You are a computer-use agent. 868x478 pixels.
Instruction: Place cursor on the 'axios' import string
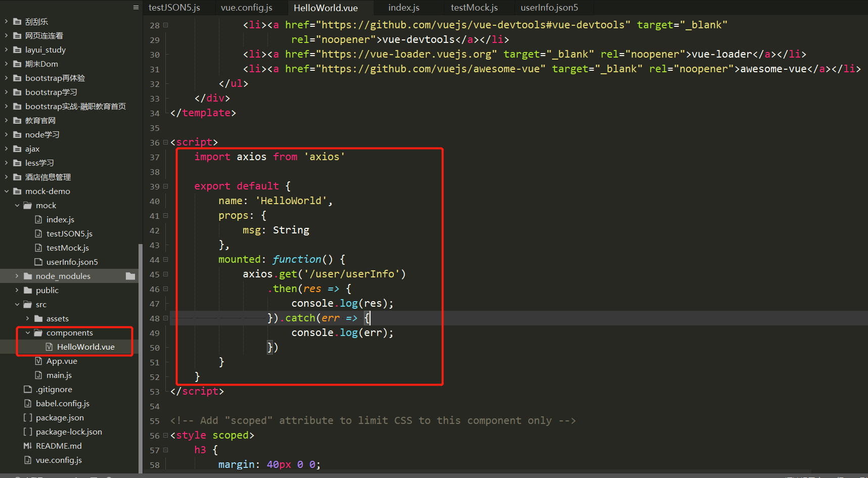click(324, 157)
